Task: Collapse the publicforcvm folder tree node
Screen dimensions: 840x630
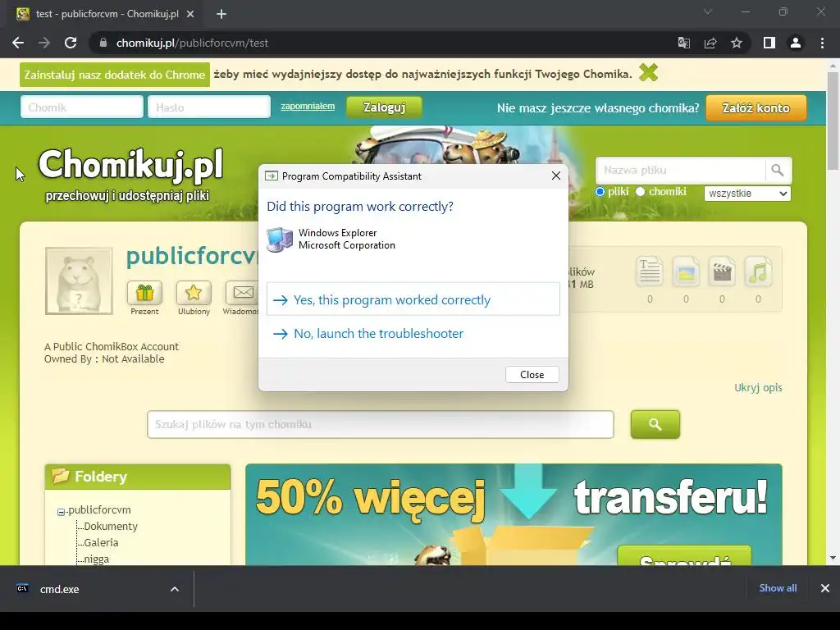Action: [x=61, y=512]
